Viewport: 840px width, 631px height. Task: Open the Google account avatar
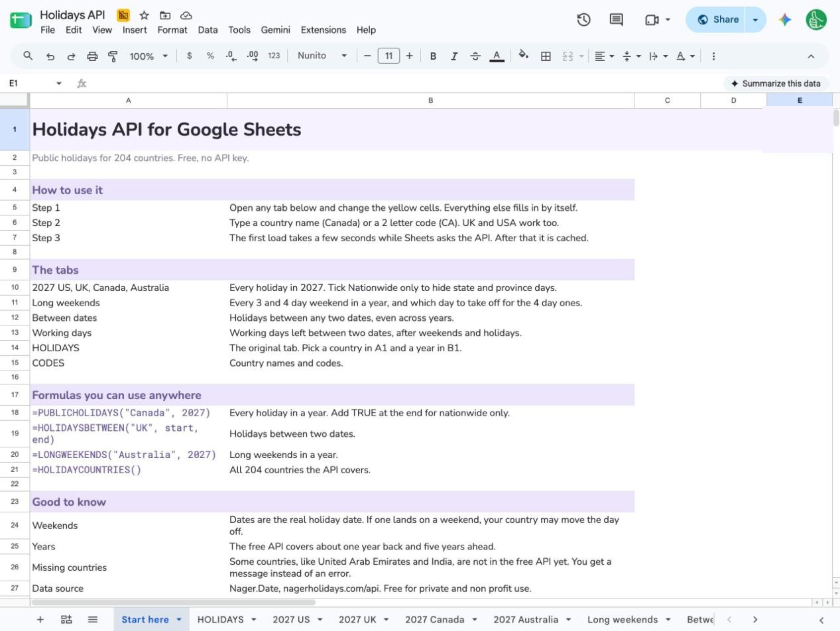point(816,20)
